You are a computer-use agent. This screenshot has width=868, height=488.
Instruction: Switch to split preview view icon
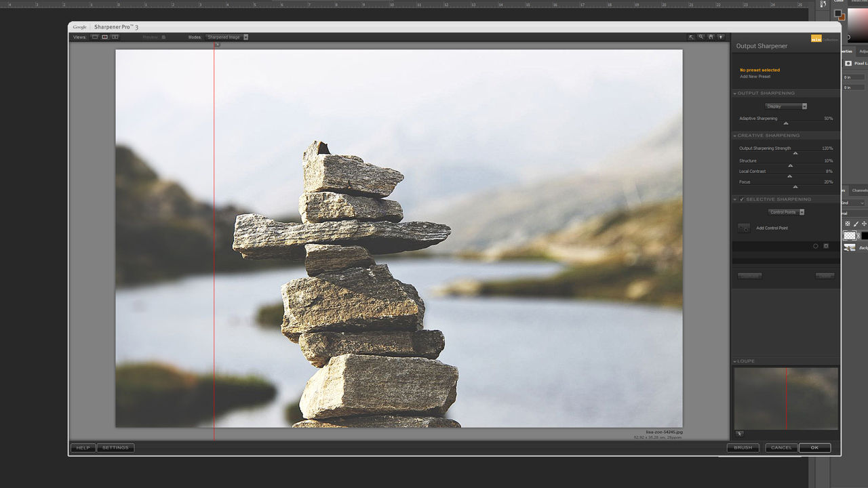point(104,37)
